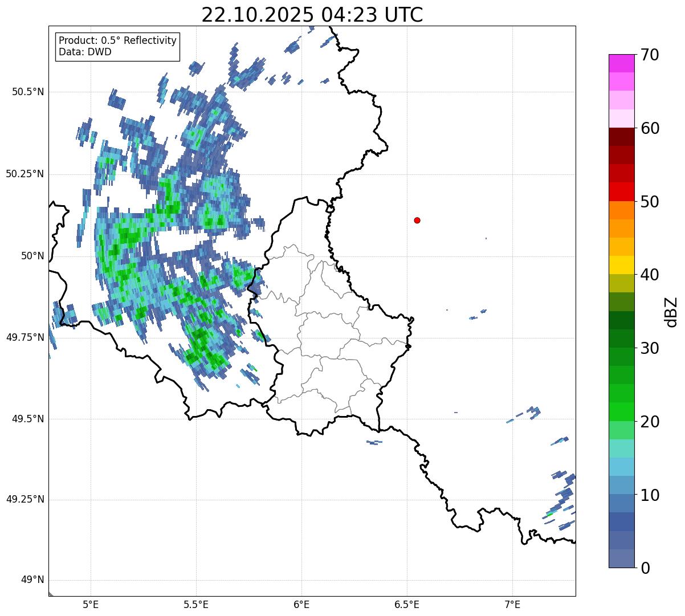685x616 pixels.
Task: Click the red radar site marker dot
Action: point(417,220)
